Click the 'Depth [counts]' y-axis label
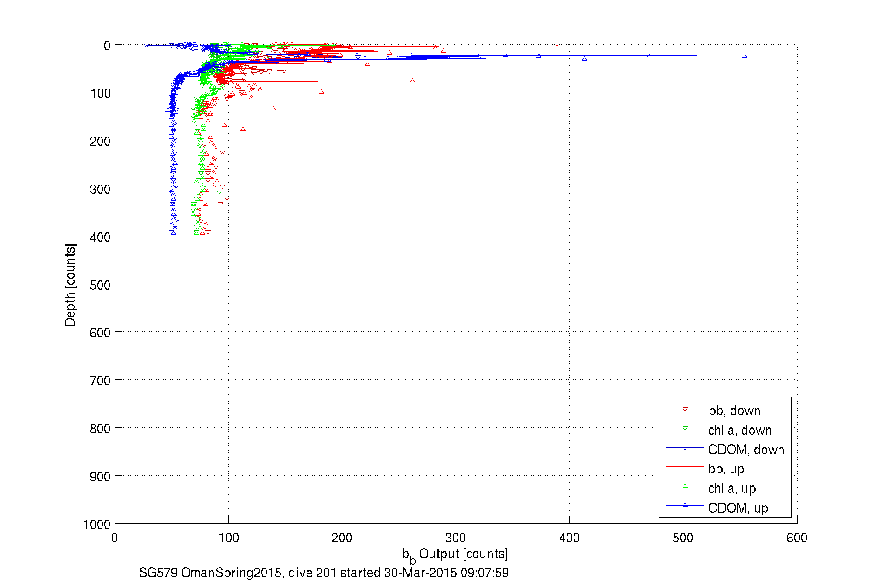Screen dimensions: 881x588 click(x=70, y=285)
